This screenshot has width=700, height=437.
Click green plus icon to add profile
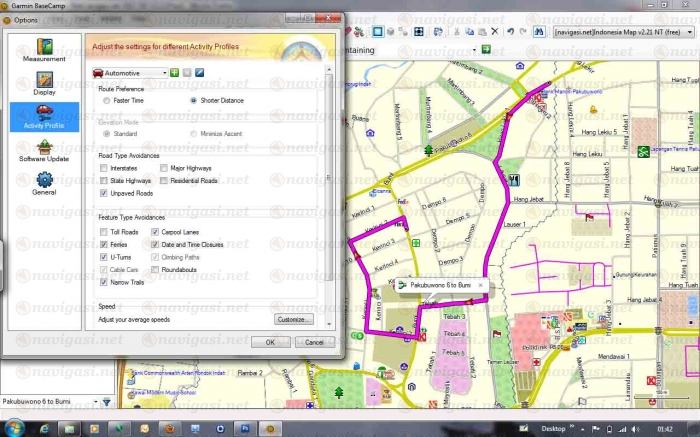click(x=175, y=73)
